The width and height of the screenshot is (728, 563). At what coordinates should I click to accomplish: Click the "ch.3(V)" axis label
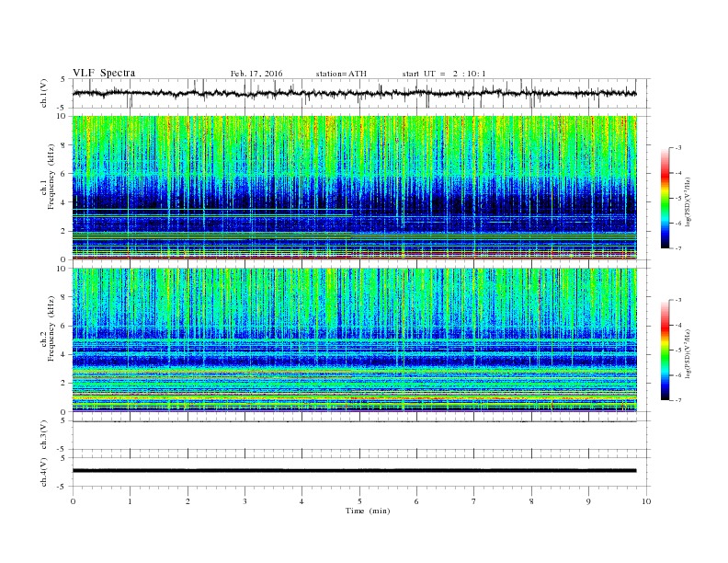44,435
